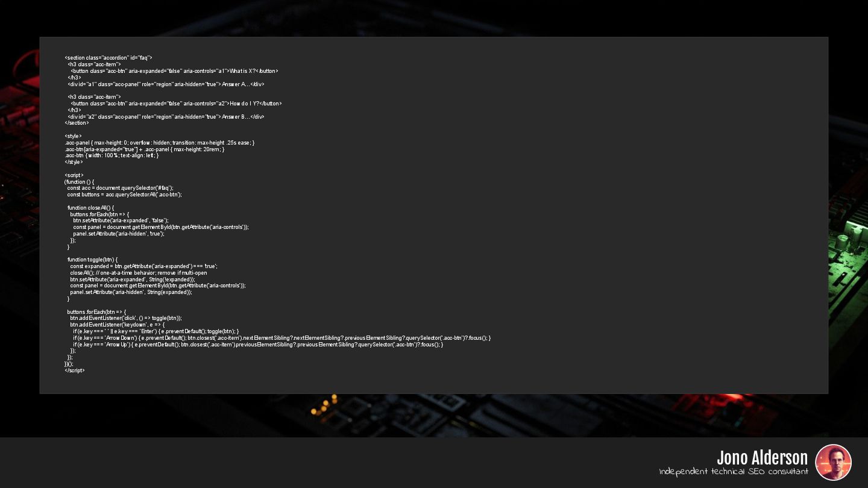
Task: Click the "btn.addEventListener('click'" line
Action: (125, 318)
